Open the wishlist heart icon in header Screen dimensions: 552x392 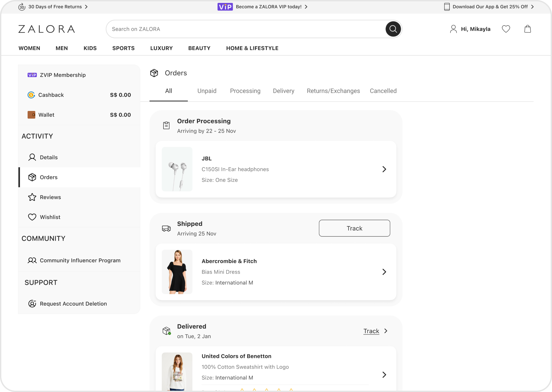[506, 29]
